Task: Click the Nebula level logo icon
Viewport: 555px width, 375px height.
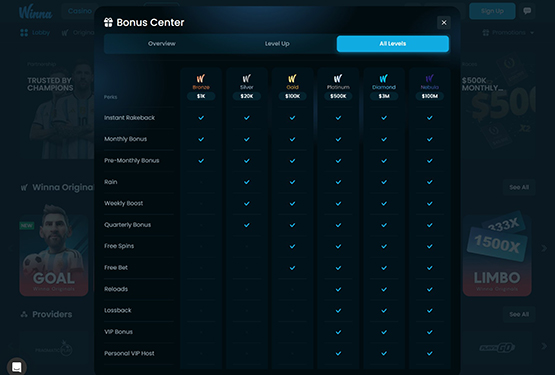Action: pyautogui.click(x=429, y=78)
